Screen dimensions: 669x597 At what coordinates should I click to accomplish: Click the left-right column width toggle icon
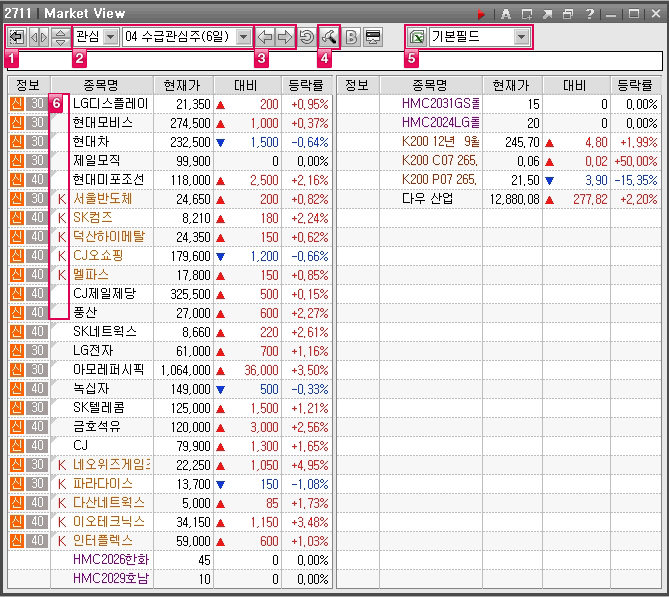(x=39, y=37)
